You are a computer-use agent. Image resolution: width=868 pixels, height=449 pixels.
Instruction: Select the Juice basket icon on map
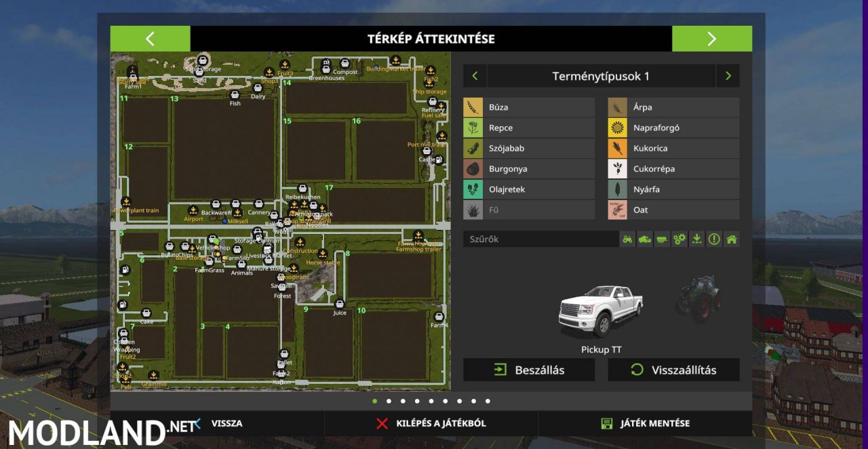tap(340, 305)
